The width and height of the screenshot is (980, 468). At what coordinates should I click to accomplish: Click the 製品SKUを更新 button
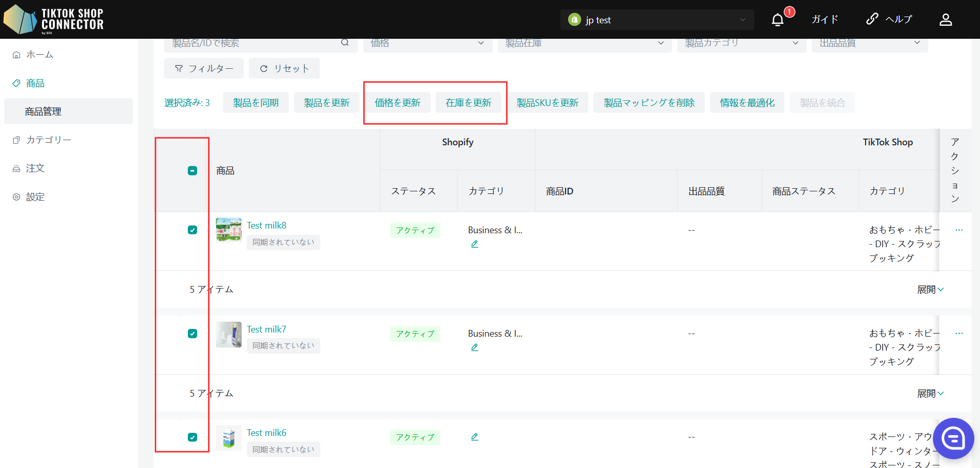547,102
